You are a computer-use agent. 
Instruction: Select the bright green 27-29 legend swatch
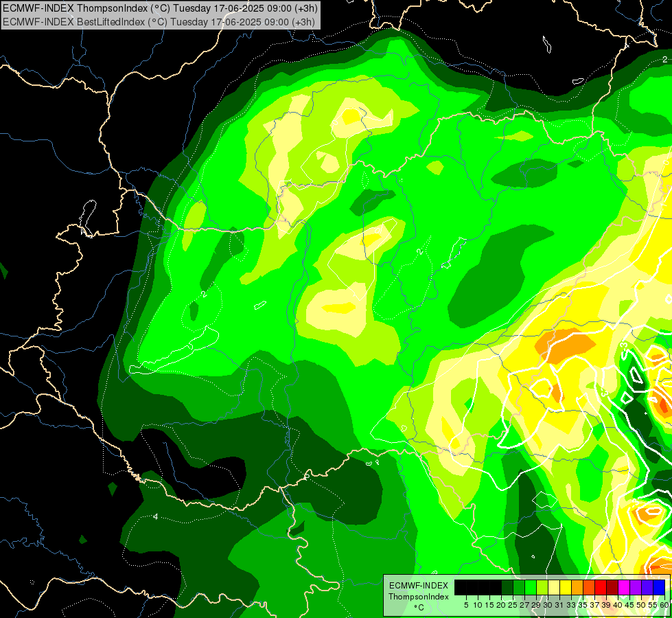click(x=531, y=587)
